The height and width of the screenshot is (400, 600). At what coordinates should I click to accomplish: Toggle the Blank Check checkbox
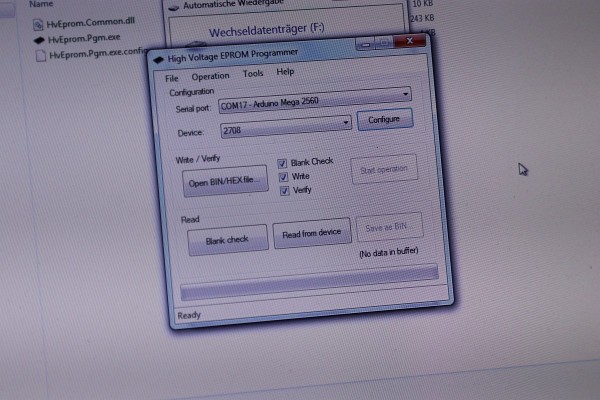point(283,162)
